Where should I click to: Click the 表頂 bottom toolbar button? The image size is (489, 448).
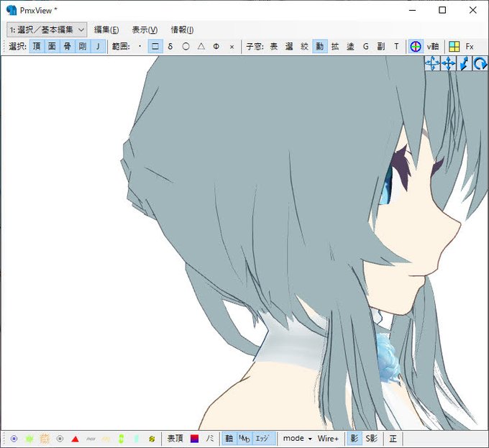point(175,439)
